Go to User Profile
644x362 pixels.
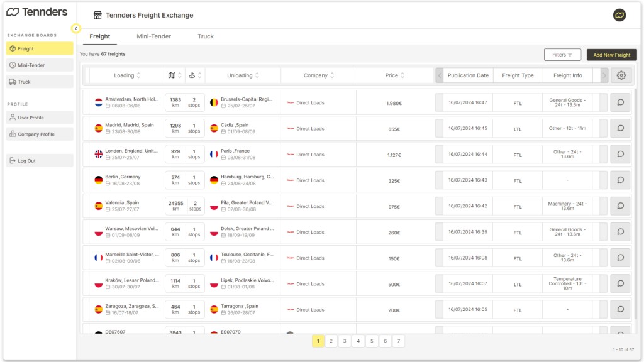point(40,118)
